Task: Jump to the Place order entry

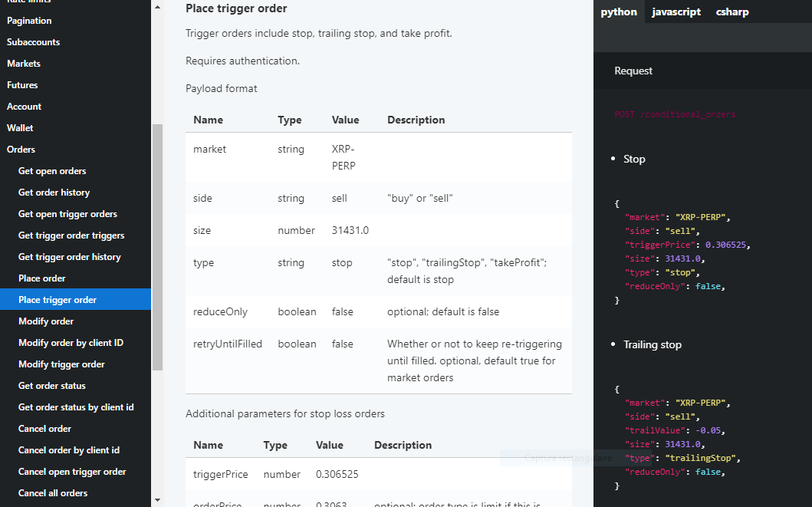Action: (42, 278)
